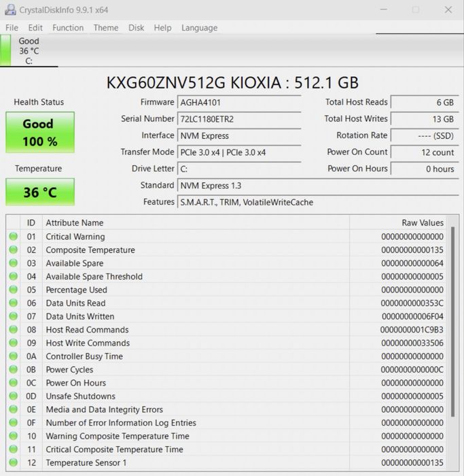This screenshot has height=476, width=464.
Task: Click status dot for Power On Hours attribute row
Action: [14, 382]
